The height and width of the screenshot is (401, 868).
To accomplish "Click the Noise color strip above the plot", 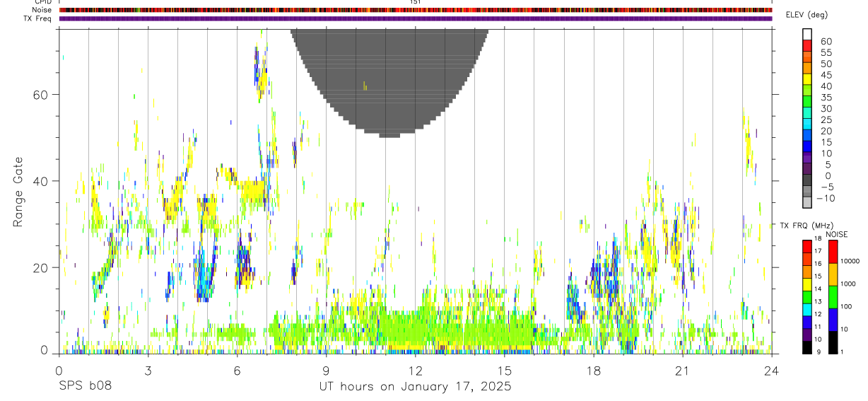I will 416,10.
